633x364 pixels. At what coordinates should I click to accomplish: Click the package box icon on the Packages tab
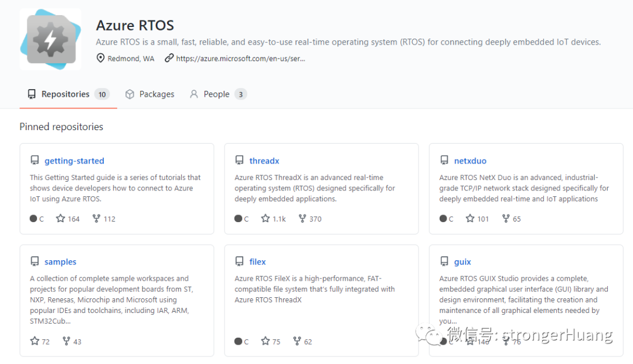point(129,94)
